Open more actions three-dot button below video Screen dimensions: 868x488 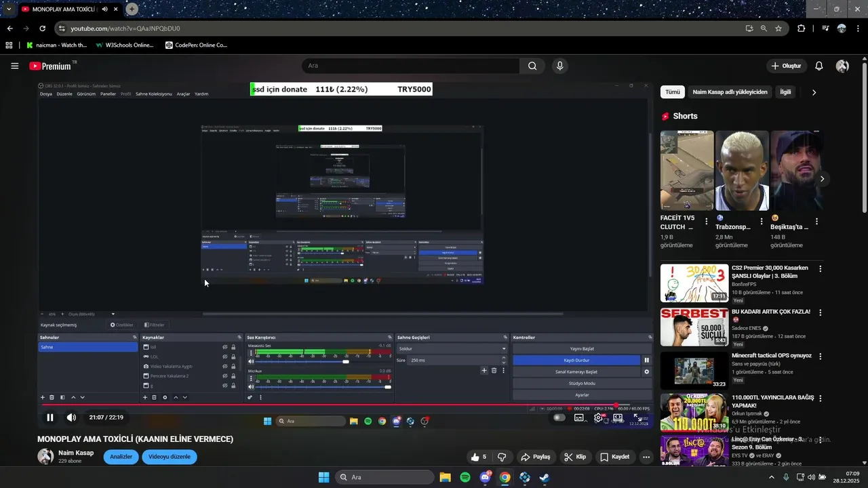(646, 457)
